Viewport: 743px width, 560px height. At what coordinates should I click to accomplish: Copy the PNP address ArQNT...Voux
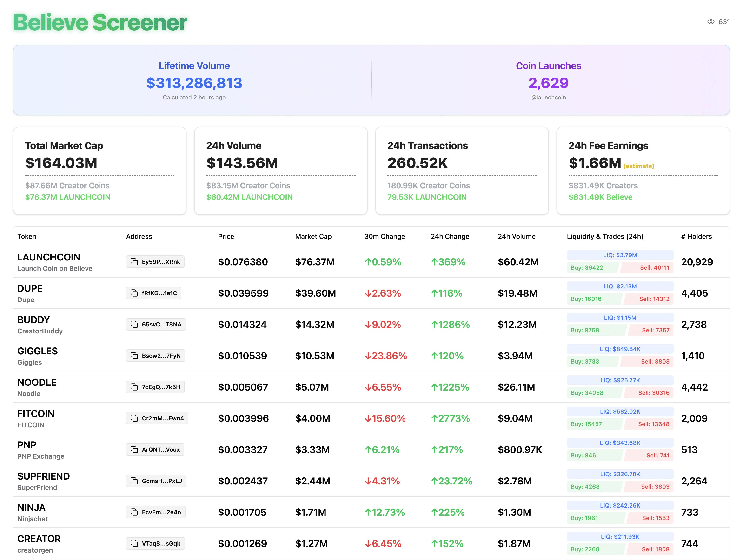coord(155,449)
